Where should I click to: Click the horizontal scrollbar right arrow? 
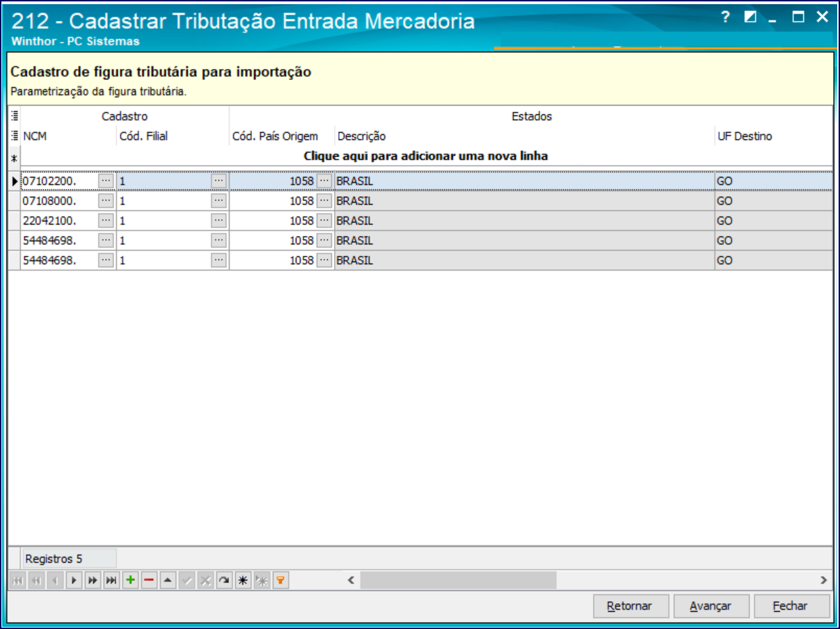[824, 580]
